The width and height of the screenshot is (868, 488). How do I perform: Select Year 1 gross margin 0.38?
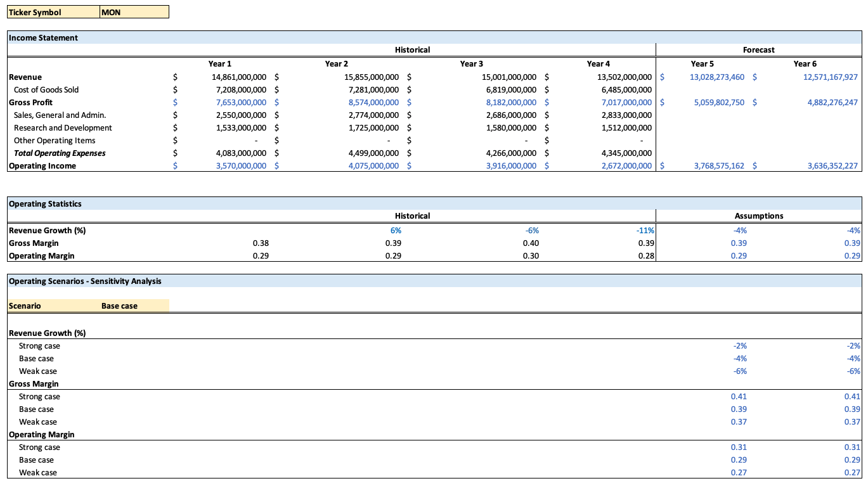[260, 243]
